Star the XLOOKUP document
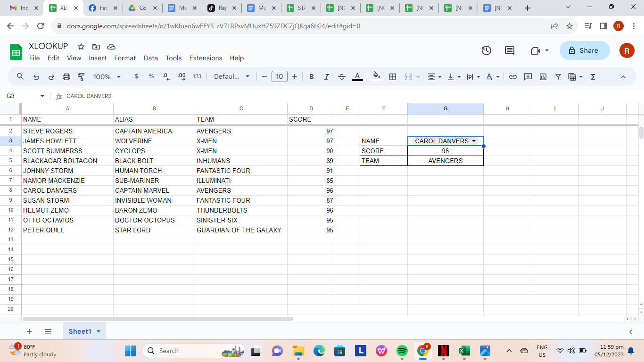The height and width of the screenshot is (362, 644). 81,47
